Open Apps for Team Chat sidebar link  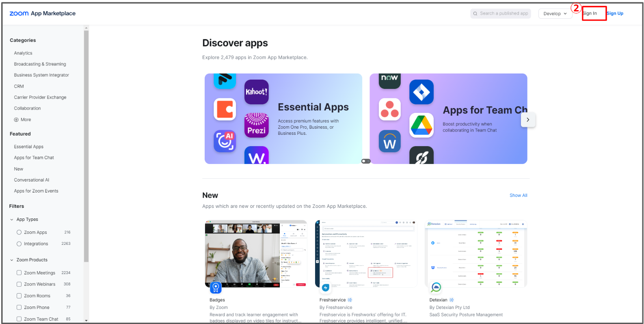click(34, 158)
